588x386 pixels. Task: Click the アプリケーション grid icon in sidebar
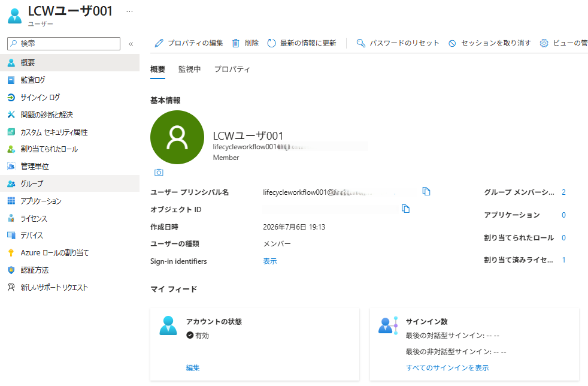point(11,201)
